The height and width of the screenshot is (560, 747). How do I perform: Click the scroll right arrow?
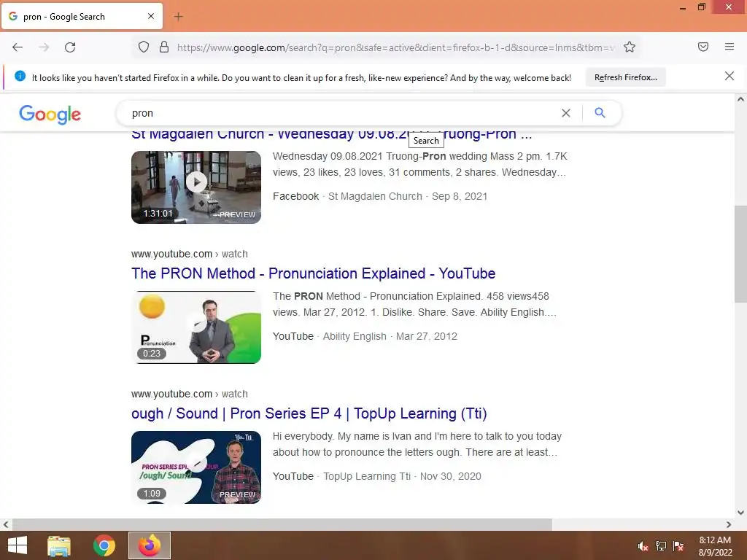[x=729, y=524]
